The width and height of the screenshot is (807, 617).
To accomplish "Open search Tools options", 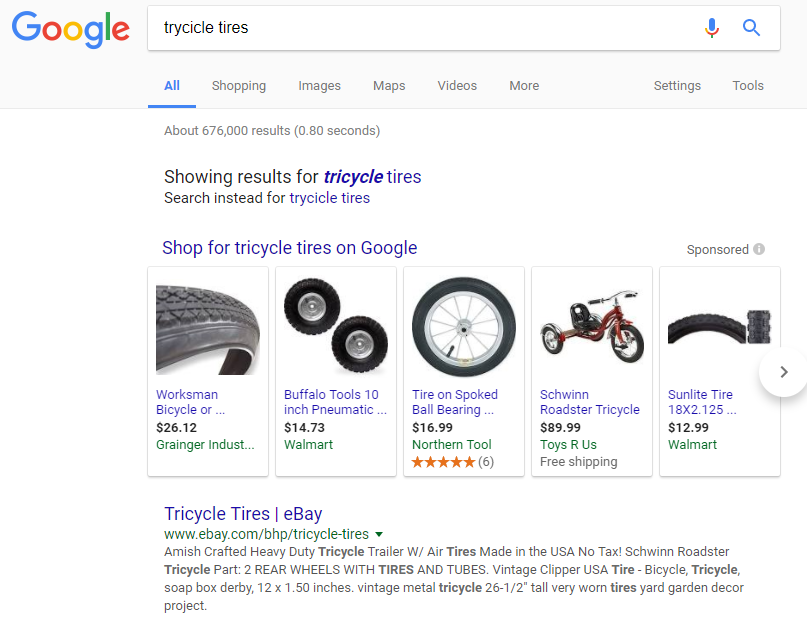I will coord(748,85).
